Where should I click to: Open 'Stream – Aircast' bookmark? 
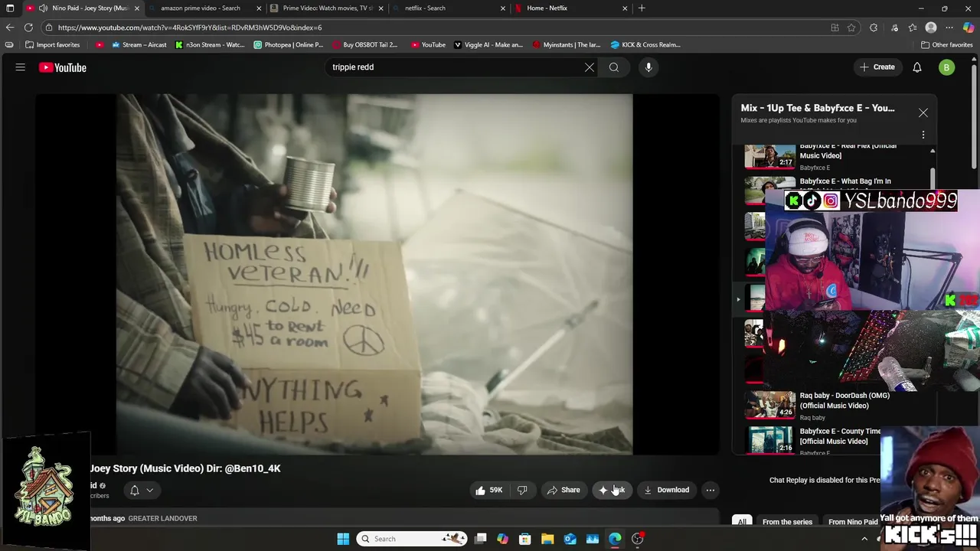[139, 45]
